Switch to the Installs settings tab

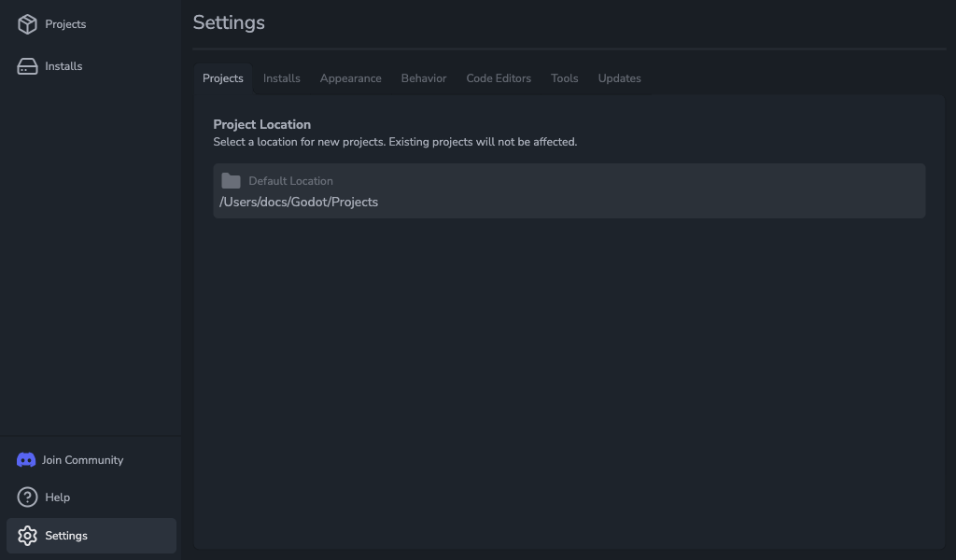pyautogui.click(x=282, y=78)
